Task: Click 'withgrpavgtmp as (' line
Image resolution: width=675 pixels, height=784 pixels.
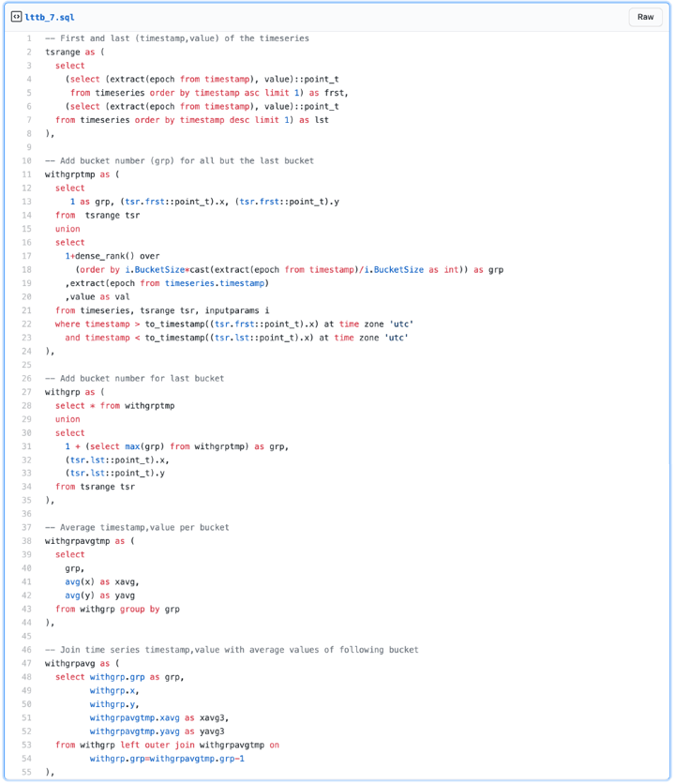Action: pos(89,541)
